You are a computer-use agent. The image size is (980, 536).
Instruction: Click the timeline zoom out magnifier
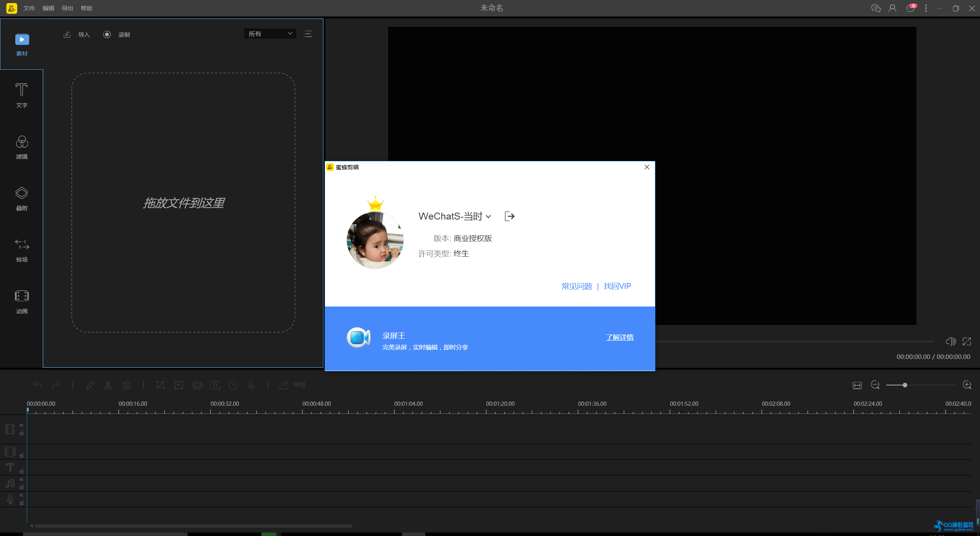pos(875,385)
